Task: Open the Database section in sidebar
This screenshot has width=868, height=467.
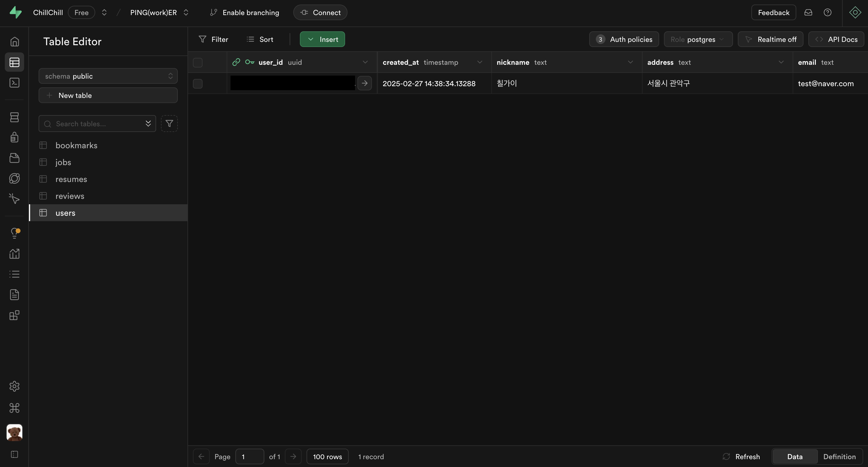Action: [x=14, y=117]
